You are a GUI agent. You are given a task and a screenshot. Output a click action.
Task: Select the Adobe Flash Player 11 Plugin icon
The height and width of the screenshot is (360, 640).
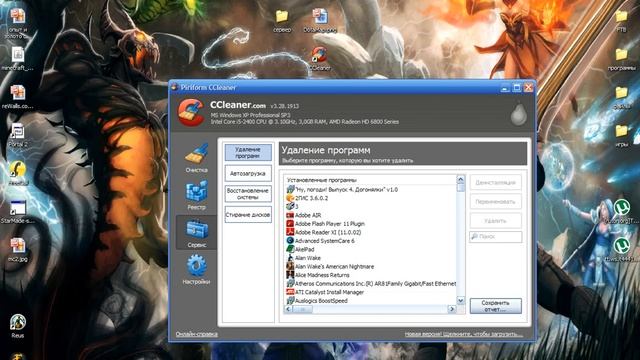click(x=290, y=224)
